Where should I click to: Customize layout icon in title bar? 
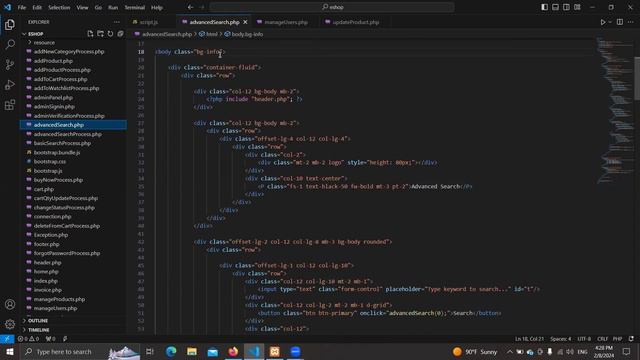point(577,7)
